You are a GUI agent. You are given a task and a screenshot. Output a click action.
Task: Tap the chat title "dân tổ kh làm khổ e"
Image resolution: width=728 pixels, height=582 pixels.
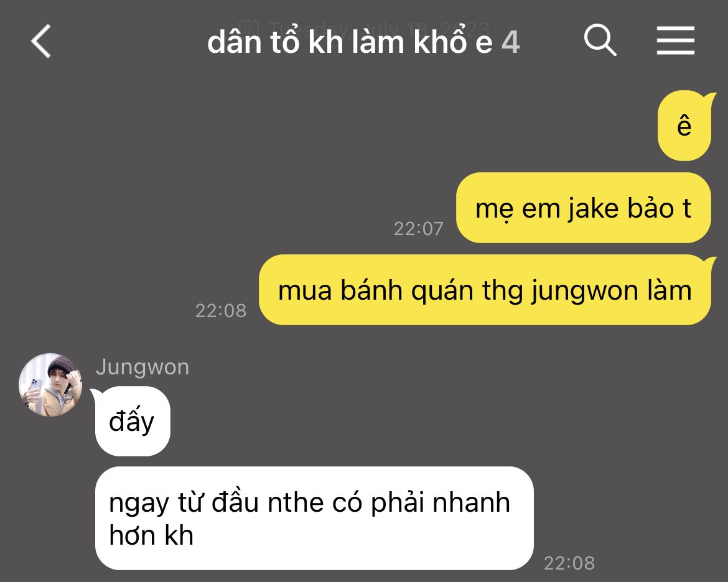coord(350,42)
